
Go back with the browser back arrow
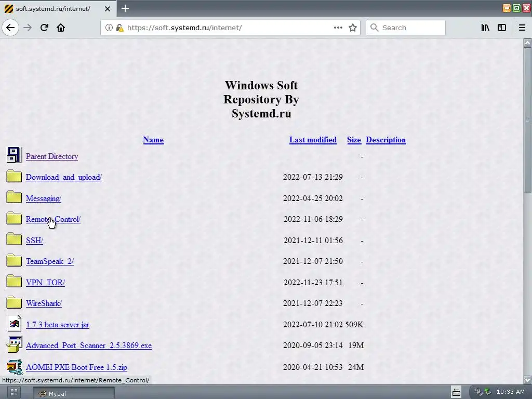pyautogui.click(x=10, y=28)
